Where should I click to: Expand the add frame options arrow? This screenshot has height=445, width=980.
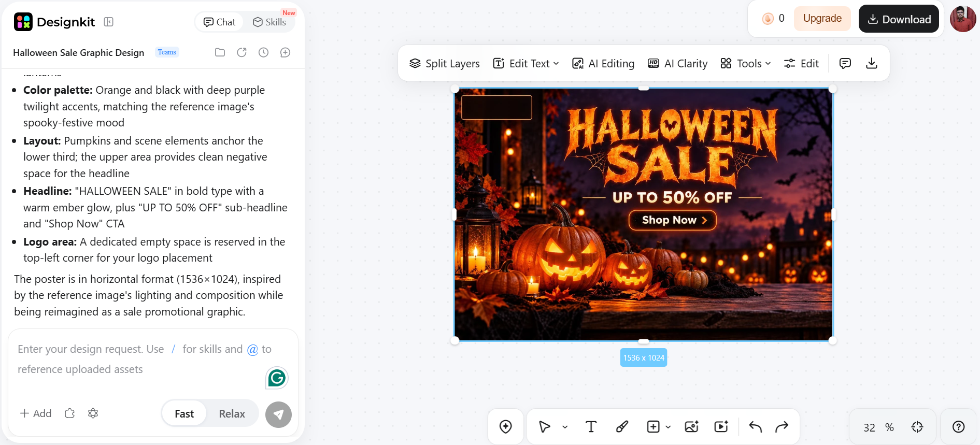(x=668, y=427)
